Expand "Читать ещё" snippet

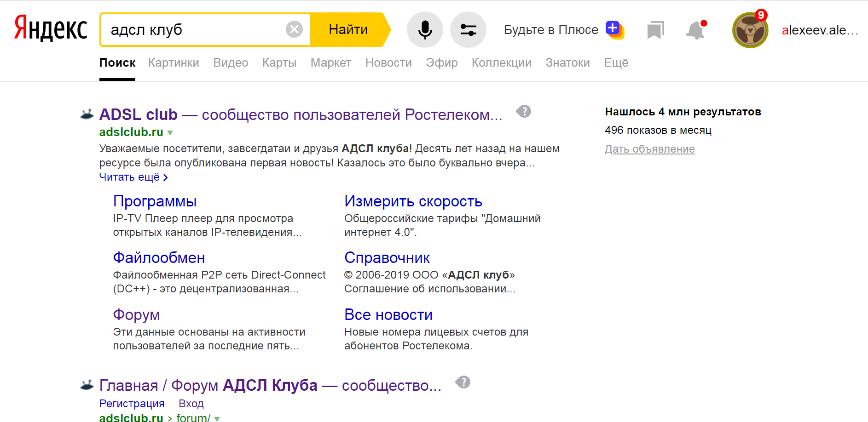point(133,177)
